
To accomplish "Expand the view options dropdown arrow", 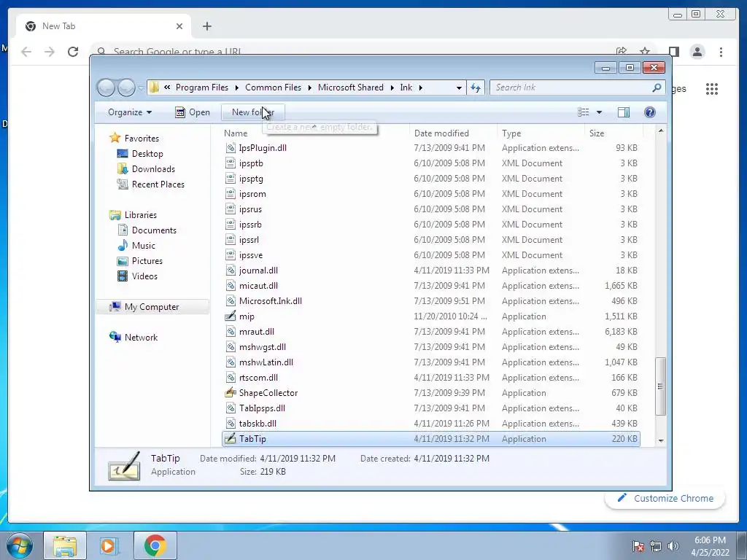I will coord(600,112).
